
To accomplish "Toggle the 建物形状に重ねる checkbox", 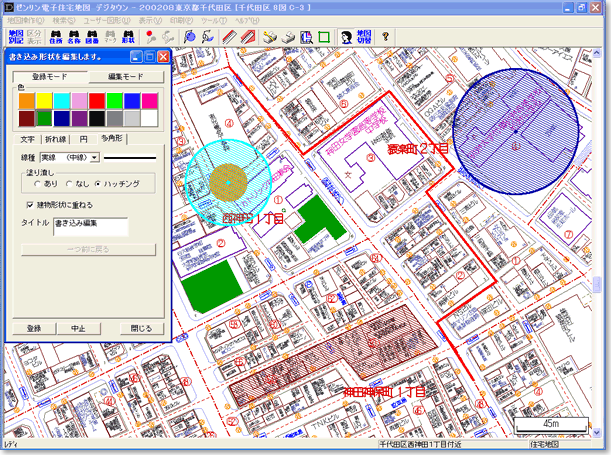I will (x=29, y=205).
